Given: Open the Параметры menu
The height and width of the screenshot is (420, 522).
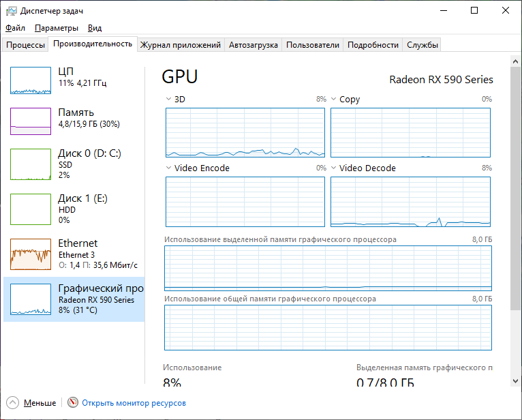Looking at the screenshot, I should pyautogui.click(x=57, y=28).
